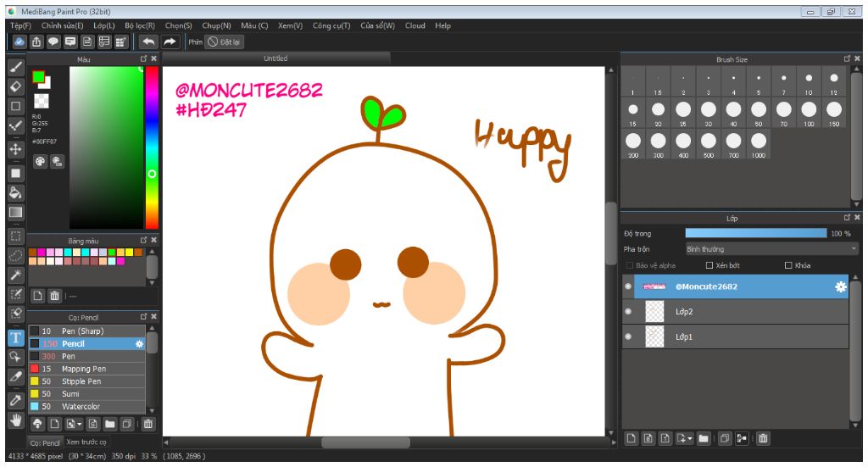868x467 pixels.
Task: Click the cloud save toolbar icon
Action: (x=19, y=42)
